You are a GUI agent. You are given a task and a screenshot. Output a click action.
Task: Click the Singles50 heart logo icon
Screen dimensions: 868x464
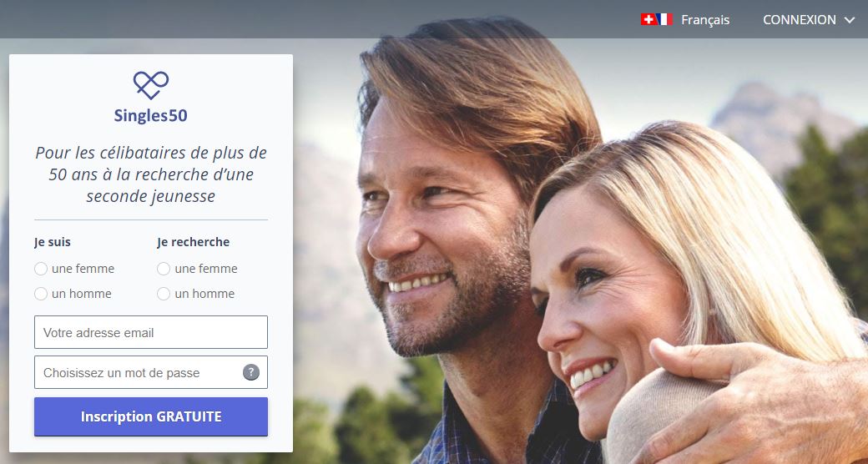[150, 85]
